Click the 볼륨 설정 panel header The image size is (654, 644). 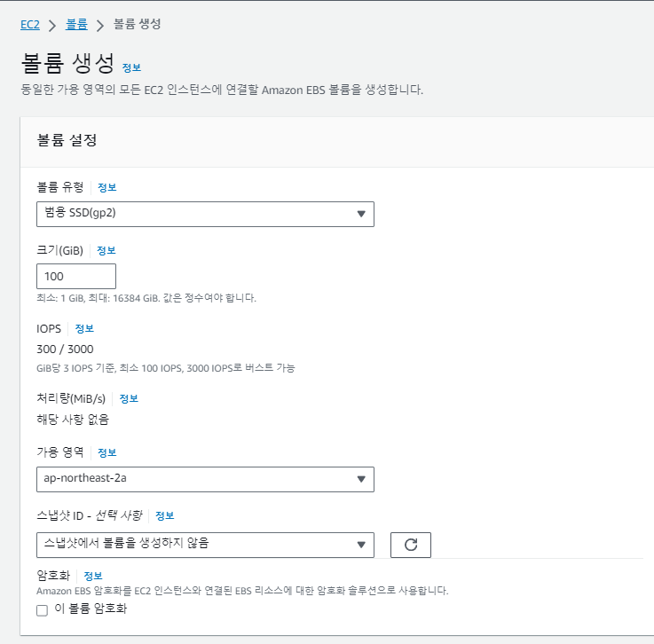click(67, 140)
